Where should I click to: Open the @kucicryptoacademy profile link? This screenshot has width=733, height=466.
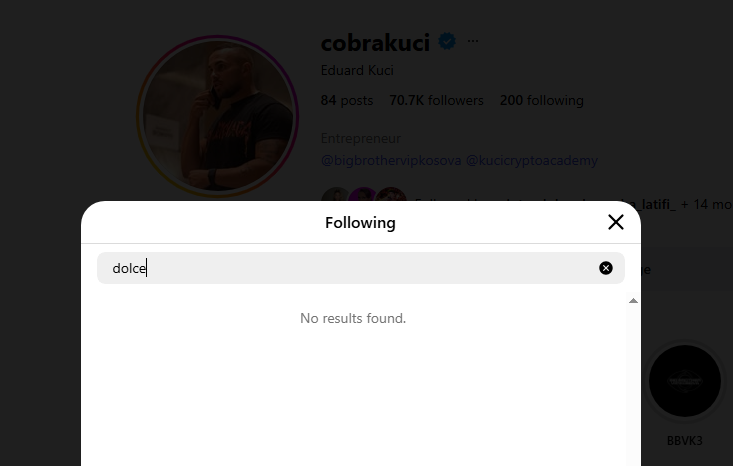(x=531, y=160)
